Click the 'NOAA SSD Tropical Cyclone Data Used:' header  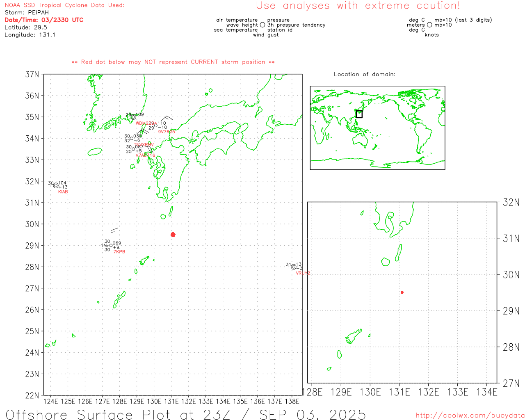pos(64,5)
